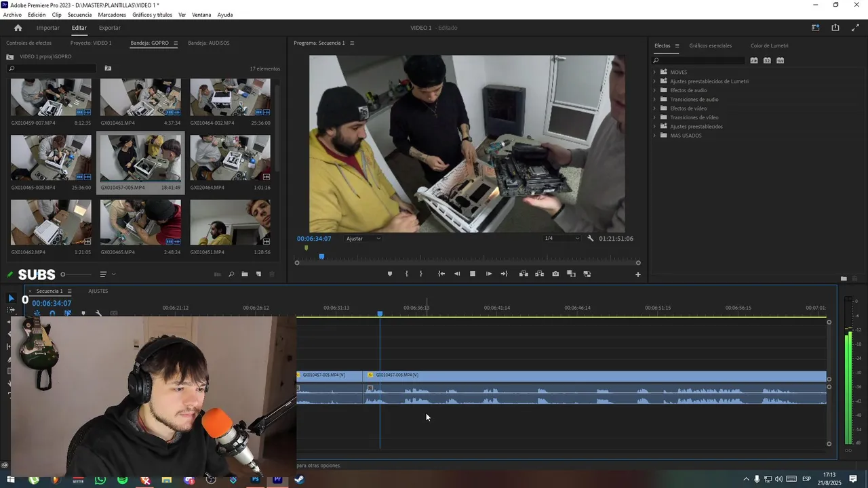868x488 pixels.
Task: Click the Extract button
Action: coord(539,274)
